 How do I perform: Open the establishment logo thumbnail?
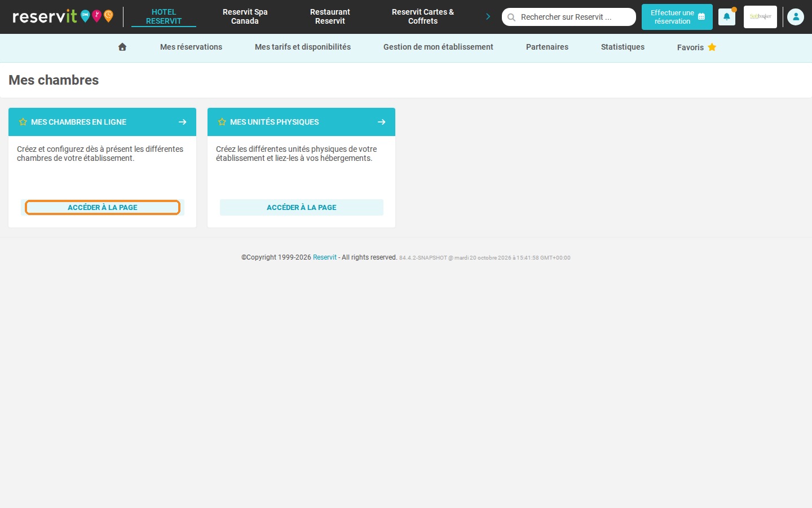click(760, 17)
